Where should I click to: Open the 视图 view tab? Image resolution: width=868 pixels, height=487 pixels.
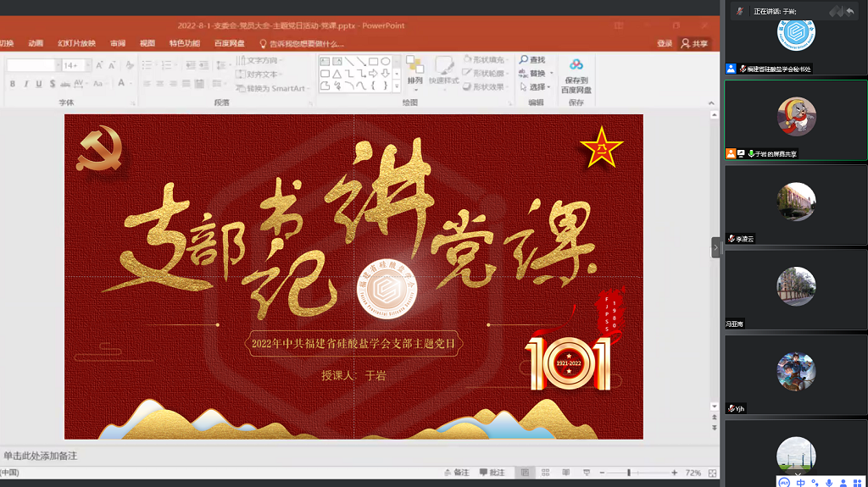tap(147, 43)
